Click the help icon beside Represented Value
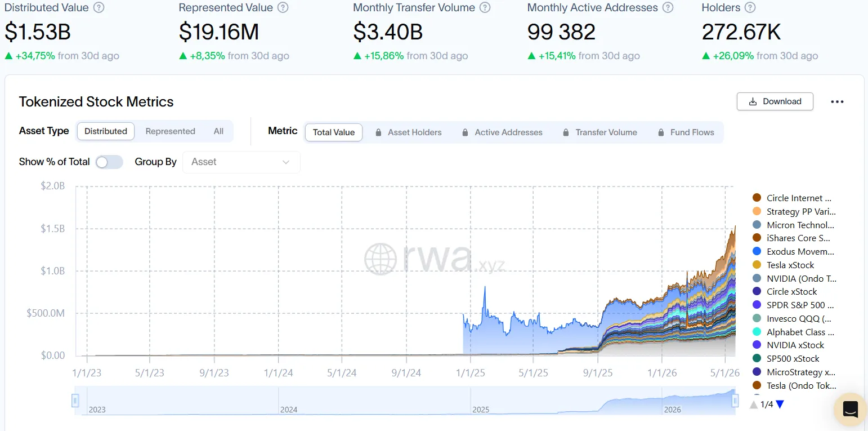868x431 pixels. (283, 8)
